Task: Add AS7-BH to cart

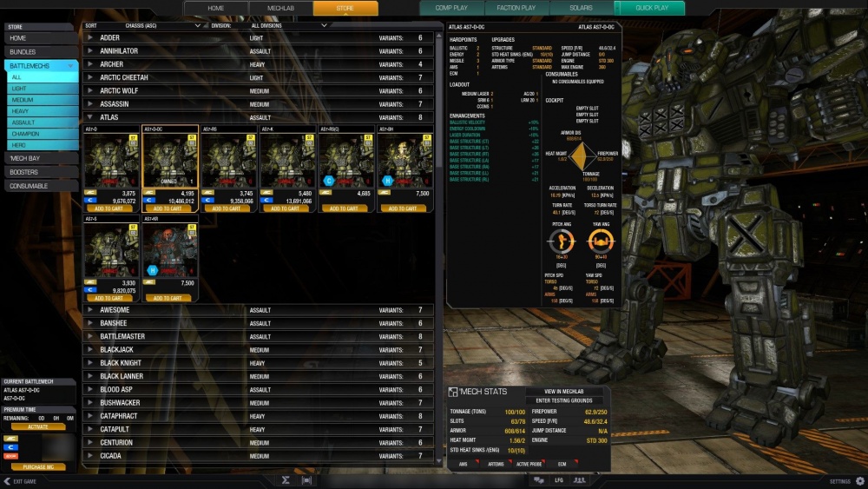Action: (403, 208)
